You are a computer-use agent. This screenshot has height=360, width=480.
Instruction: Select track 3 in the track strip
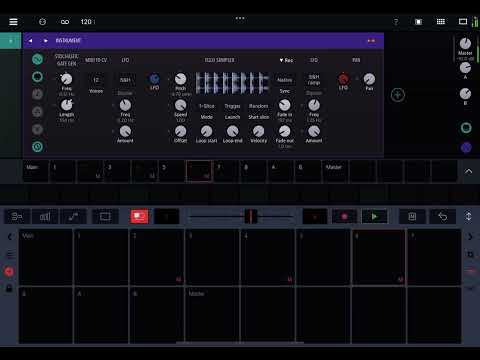[117, 172]
